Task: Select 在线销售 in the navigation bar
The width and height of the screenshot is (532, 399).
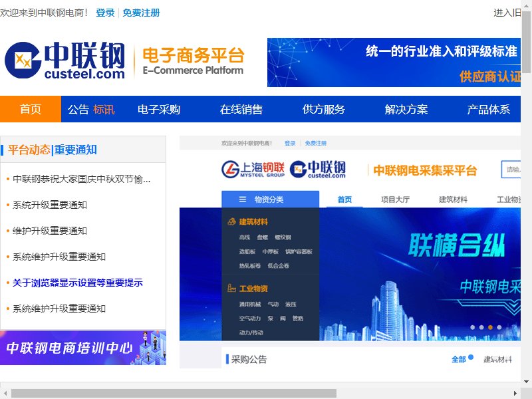Action: [x=241, y=109]
